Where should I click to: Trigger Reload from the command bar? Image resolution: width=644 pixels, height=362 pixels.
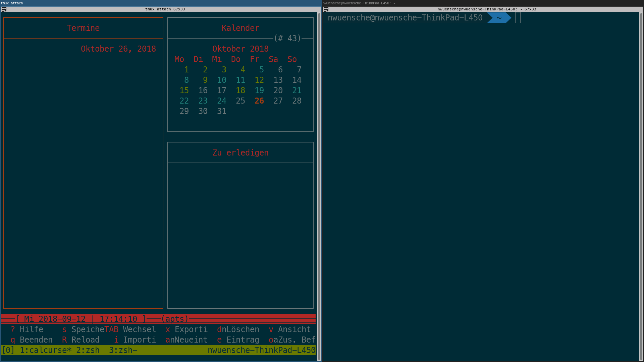(x=80, y=340)
